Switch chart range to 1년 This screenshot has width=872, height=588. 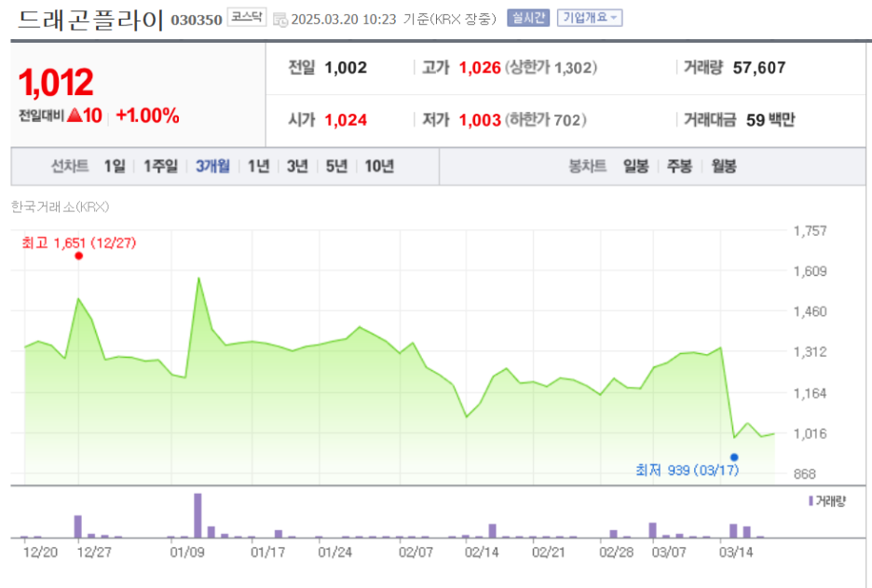(258, 166)
